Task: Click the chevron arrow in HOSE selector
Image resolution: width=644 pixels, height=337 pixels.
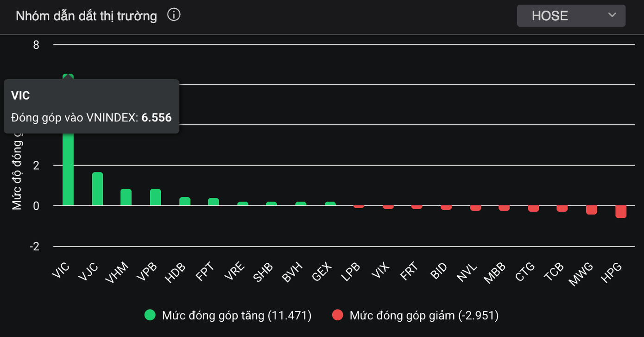Action: point(612,15)
